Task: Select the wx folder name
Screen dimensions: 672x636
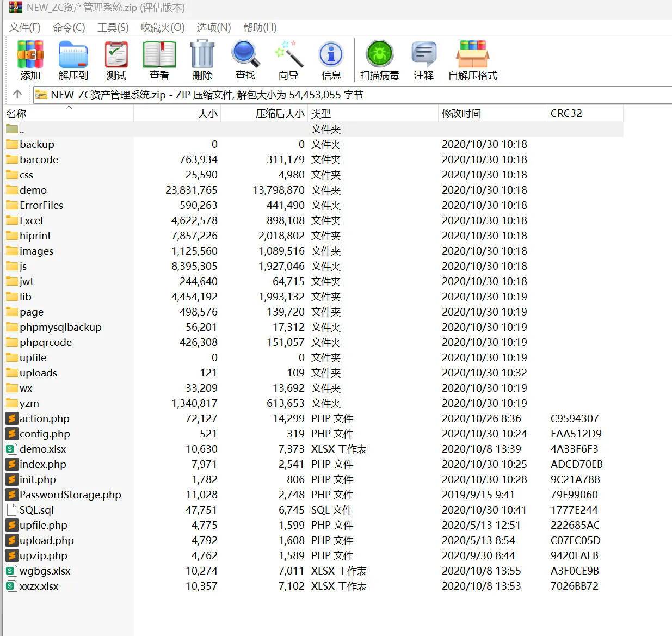Action: click(x=26, y=388)
